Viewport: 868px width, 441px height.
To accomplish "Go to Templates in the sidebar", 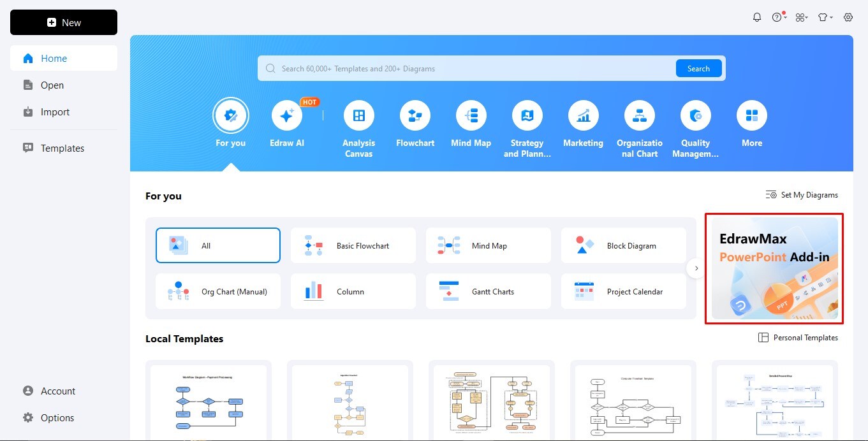I will coord(64,148).
